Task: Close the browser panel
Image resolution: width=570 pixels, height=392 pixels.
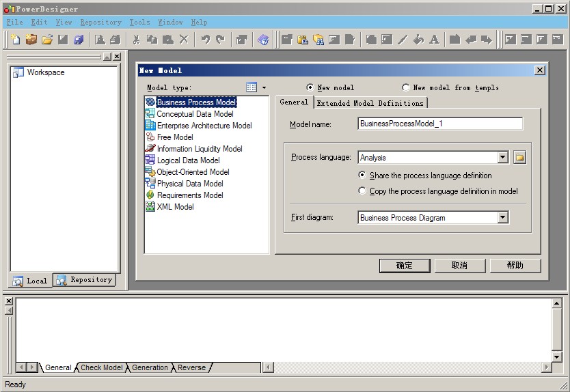Action: pos(117,57)
